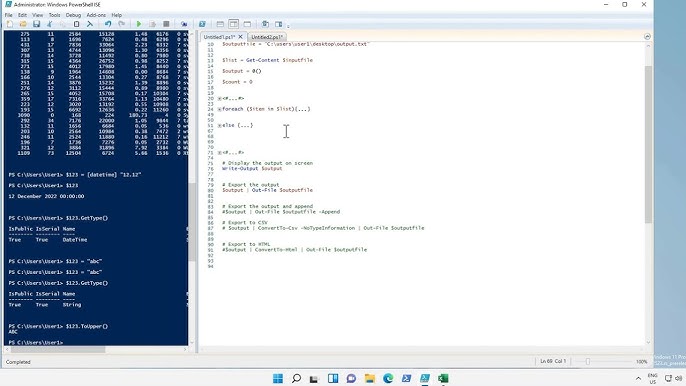Screen dimensions: 686x386
Task: Click the New script toolbar icon
Action: [x=10, y=24]
